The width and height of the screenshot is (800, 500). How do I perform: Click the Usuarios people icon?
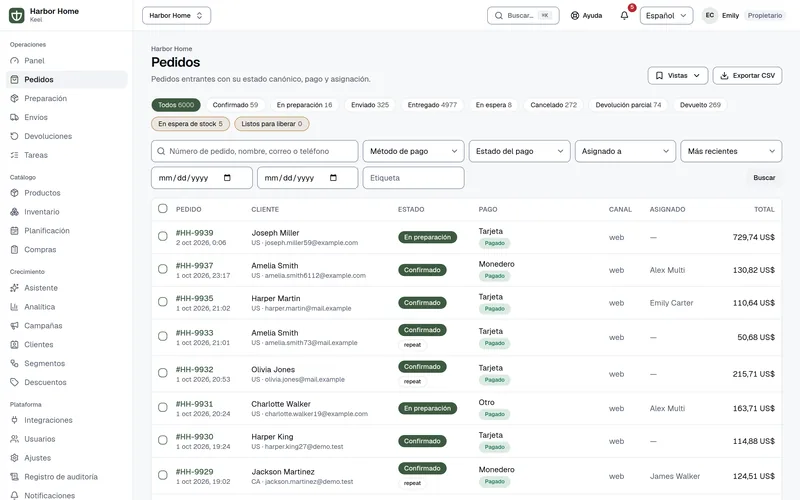click(14, 439)
